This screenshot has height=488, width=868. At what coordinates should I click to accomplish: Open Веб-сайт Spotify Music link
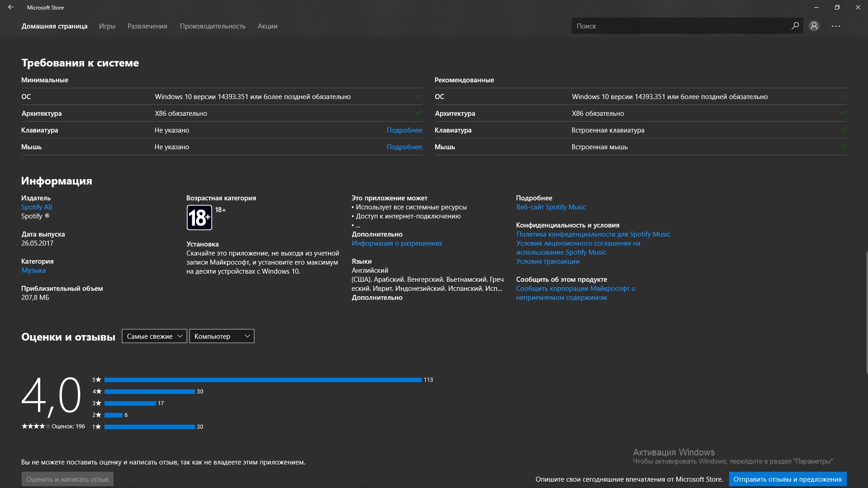click(551, 207)
